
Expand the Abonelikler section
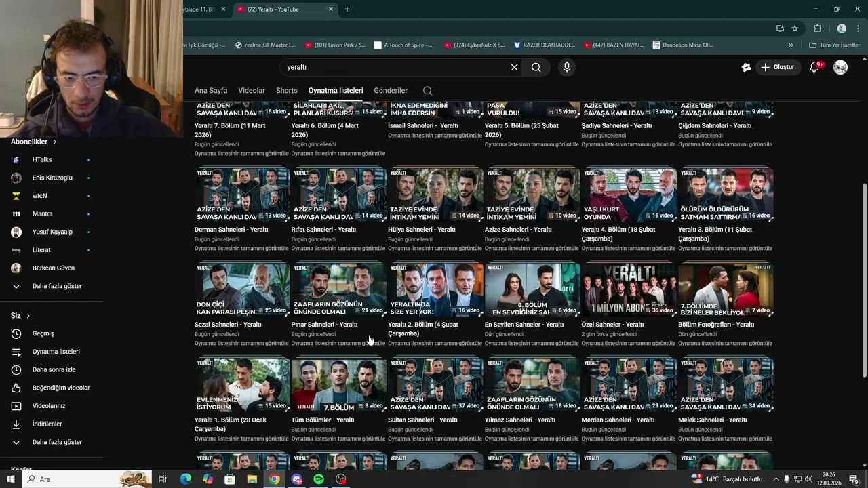coord(34,142)
